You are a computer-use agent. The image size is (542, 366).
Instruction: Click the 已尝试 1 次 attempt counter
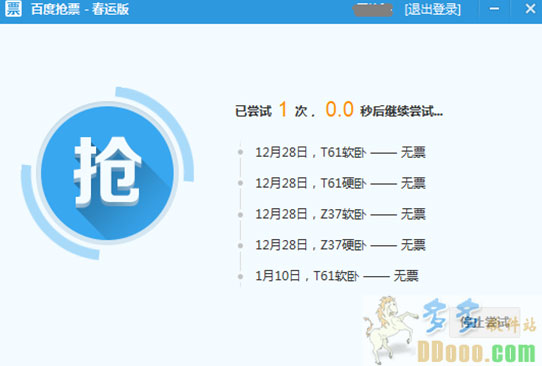(274, 110)
